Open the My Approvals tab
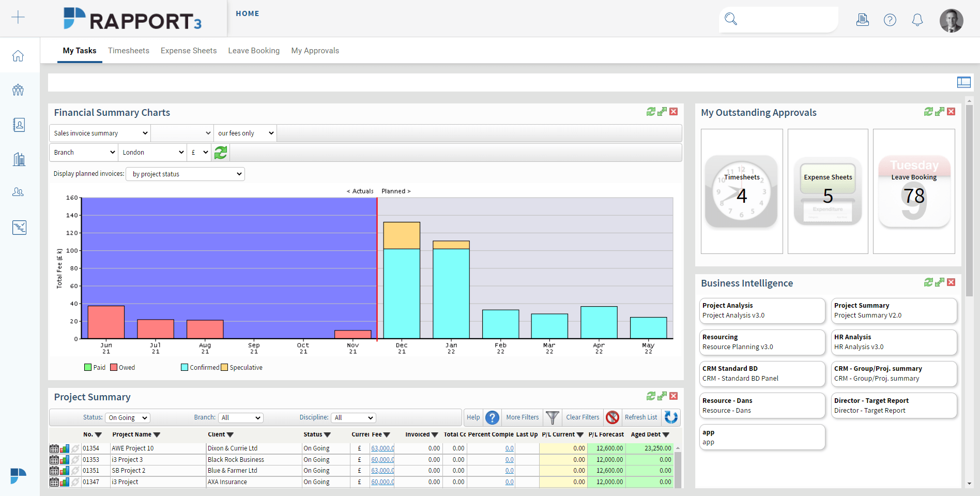980x496 pixels. (315, 50)
